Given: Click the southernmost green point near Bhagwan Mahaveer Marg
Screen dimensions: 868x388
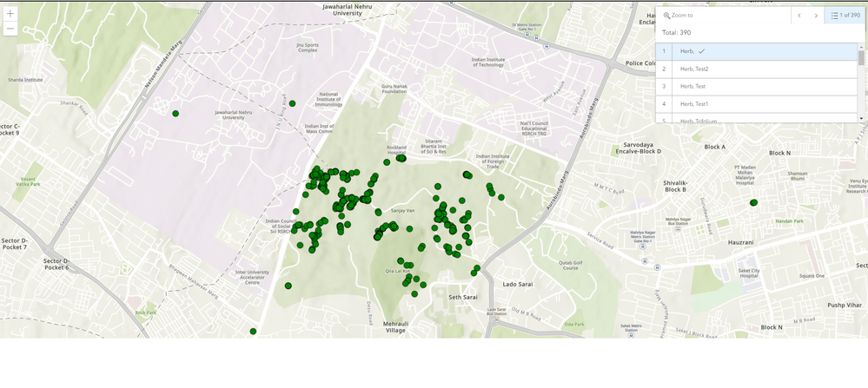Looking at the screenshot, I should [253, 331].
